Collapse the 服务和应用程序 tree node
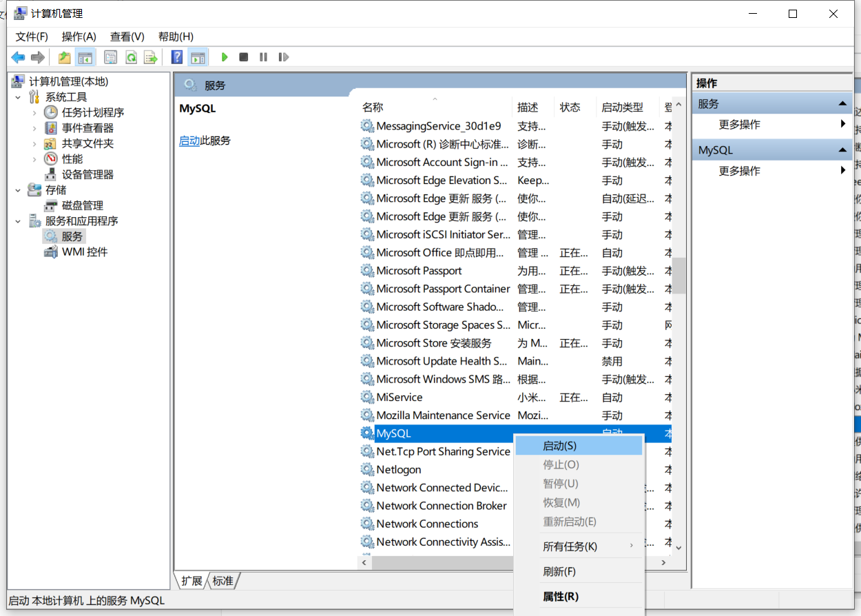 point(18,221)
